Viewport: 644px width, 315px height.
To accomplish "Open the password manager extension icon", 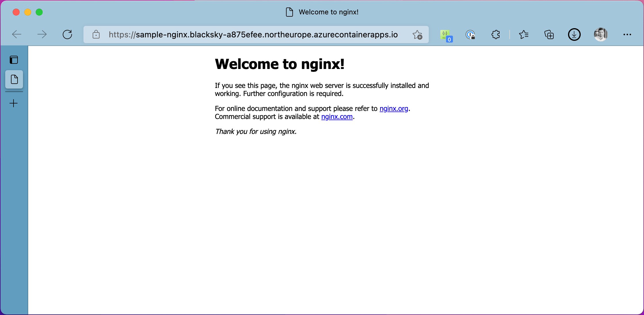I will click(x=470, y=35).
